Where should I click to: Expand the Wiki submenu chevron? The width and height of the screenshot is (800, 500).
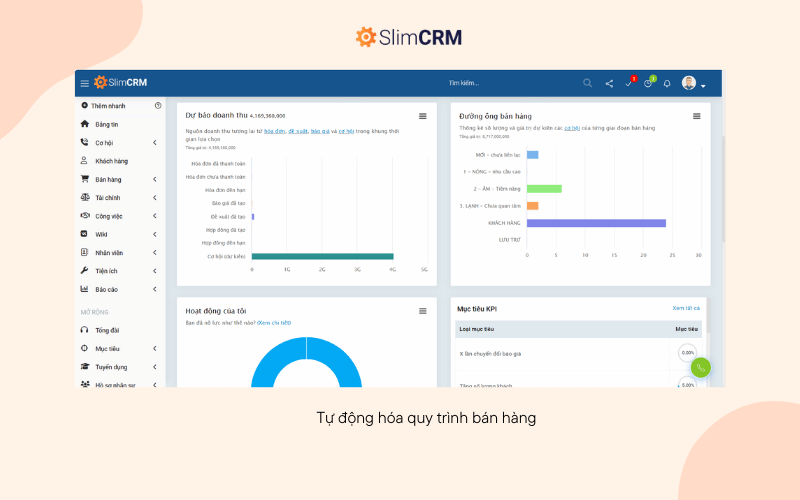[155, 235]
